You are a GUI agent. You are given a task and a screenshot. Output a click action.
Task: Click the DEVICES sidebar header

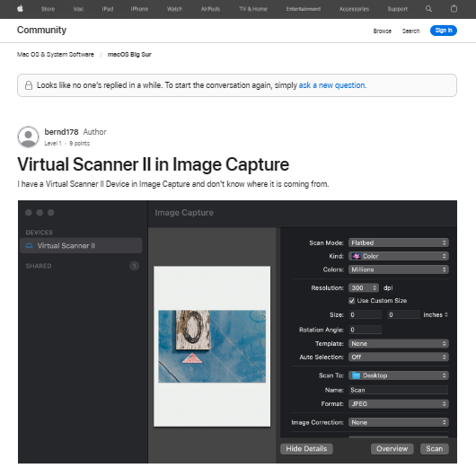[40, 233]
